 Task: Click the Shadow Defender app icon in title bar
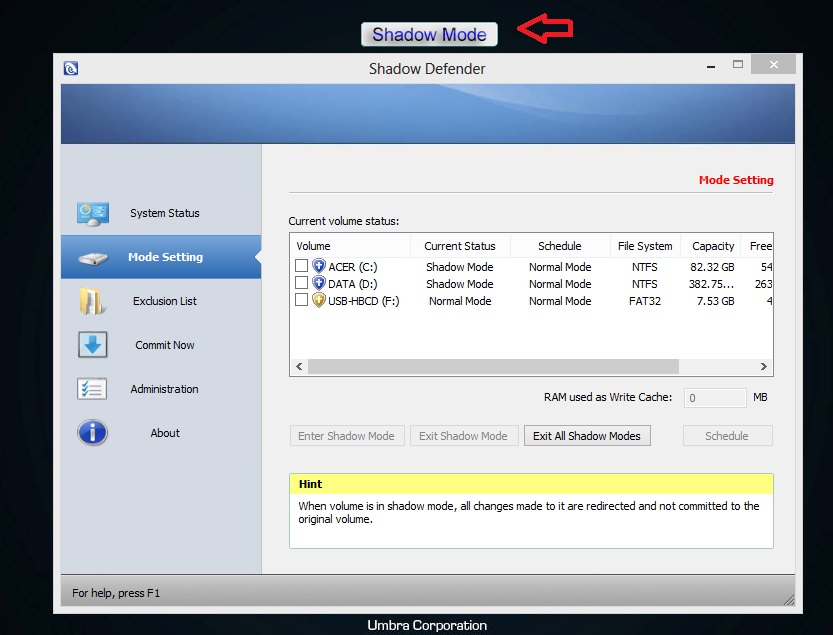click(x=71, y=69)
